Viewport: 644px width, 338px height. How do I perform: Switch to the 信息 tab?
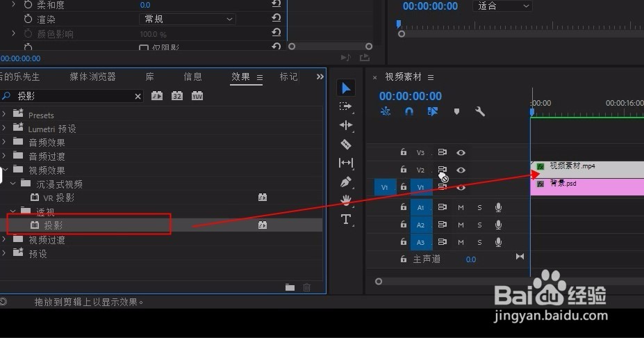coord(192,77)
